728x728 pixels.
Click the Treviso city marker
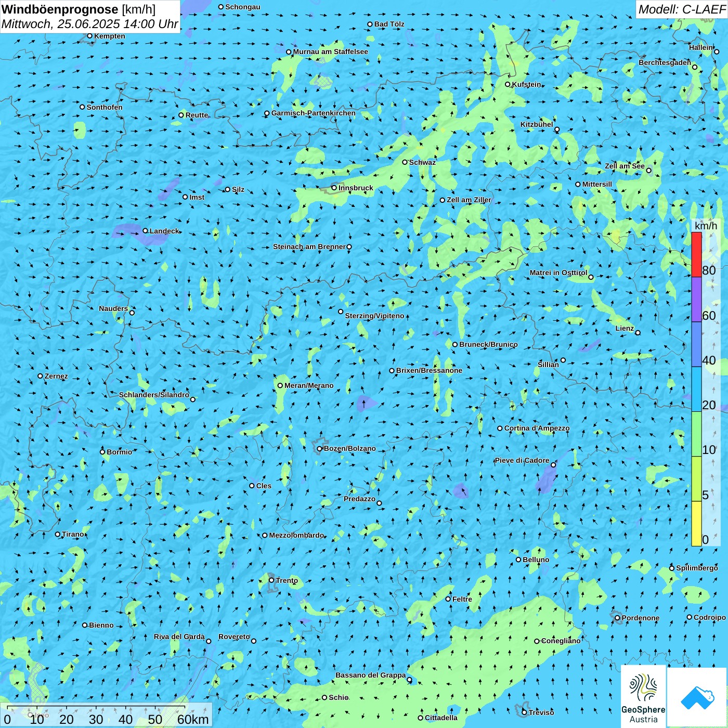(524, 712)
